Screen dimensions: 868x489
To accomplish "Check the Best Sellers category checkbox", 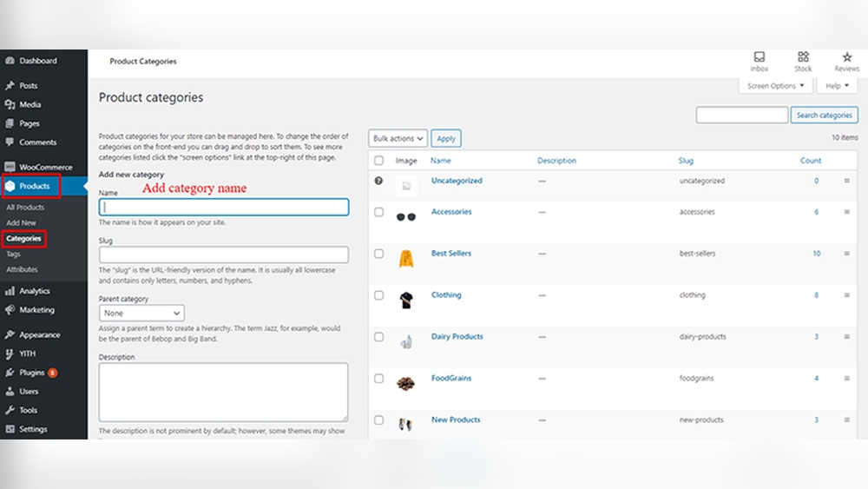I will tap(378, 254).
